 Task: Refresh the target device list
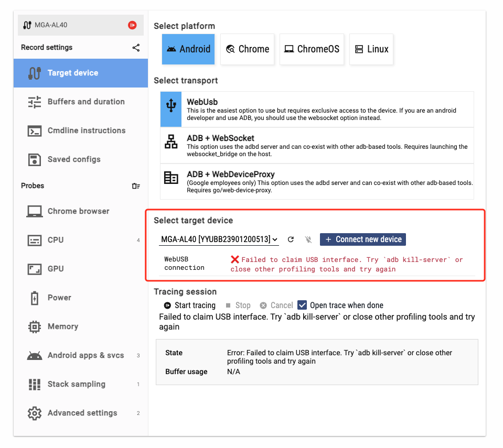[x=291, y=239]
